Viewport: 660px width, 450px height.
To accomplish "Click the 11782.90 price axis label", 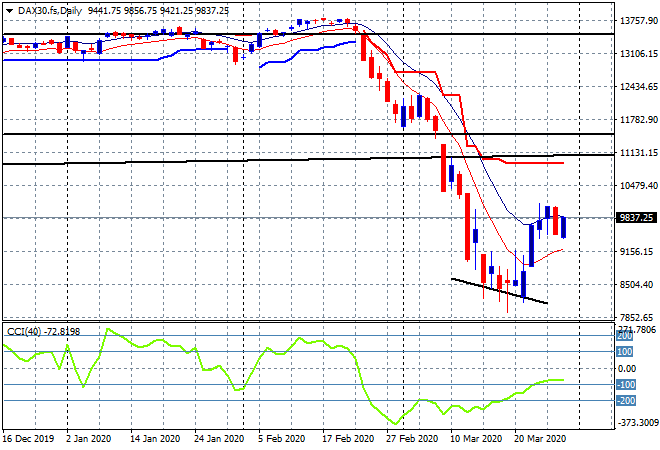I will (x=639, y=120).
